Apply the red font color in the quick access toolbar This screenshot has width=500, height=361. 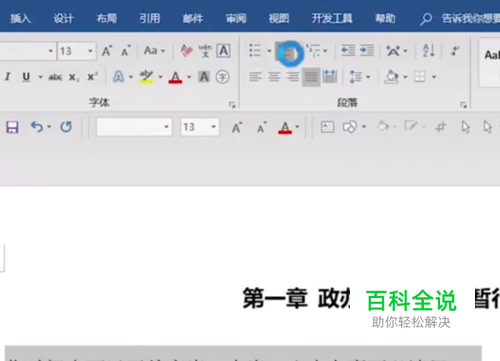[285, 127]
